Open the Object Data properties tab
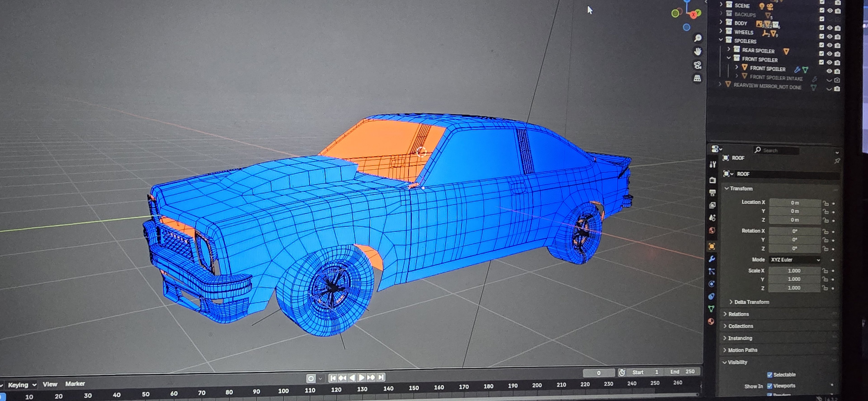 [711, 308]
